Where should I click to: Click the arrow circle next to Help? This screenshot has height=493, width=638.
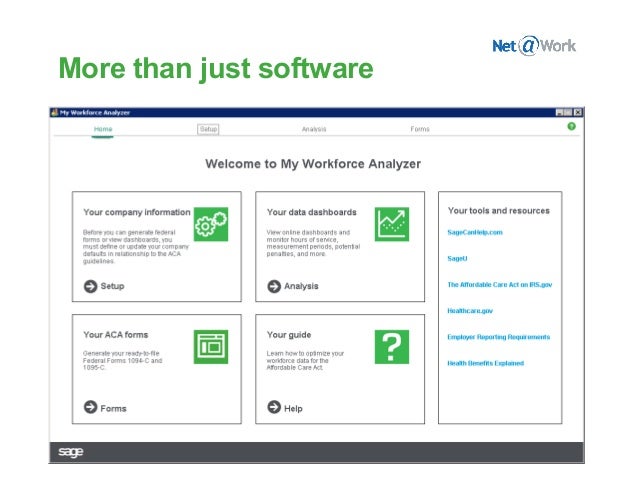pyautogui.click(x=274, y=407)
